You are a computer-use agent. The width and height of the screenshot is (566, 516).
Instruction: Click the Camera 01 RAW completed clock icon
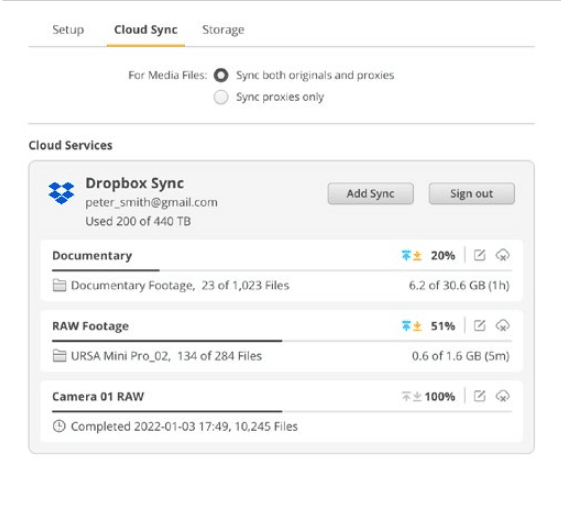tap(59, 426)
